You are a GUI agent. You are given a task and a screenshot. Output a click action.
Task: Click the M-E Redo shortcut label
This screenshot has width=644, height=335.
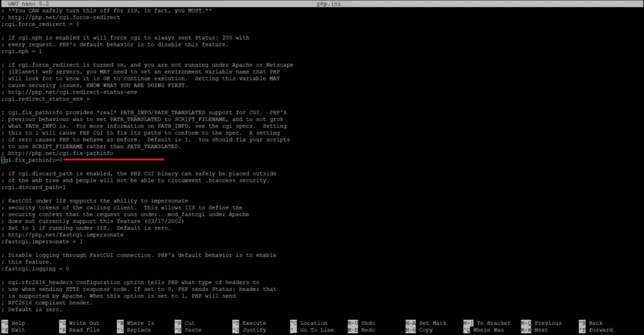pos(362,330)
